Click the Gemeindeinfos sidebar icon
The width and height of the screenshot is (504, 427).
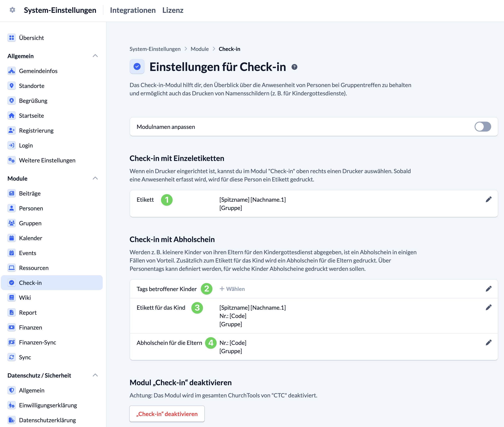pos(12,71)
